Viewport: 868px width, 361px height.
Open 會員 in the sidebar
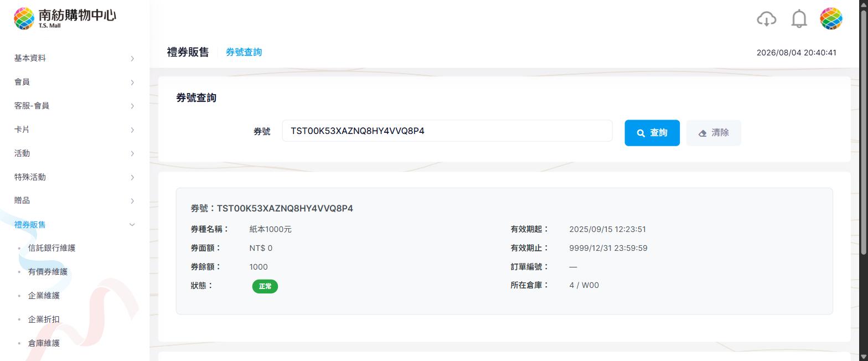(x=22, y=82)
